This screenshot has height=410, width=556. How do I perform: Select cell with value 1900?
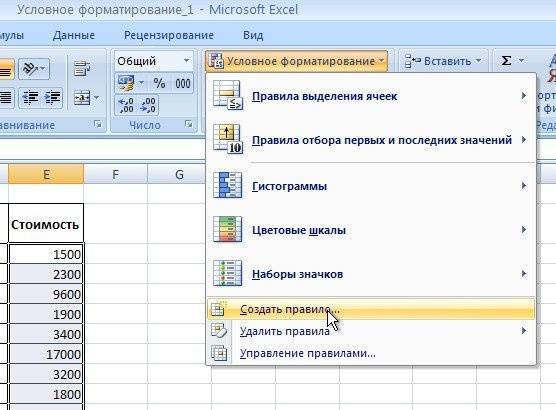(x=46, y=314)
